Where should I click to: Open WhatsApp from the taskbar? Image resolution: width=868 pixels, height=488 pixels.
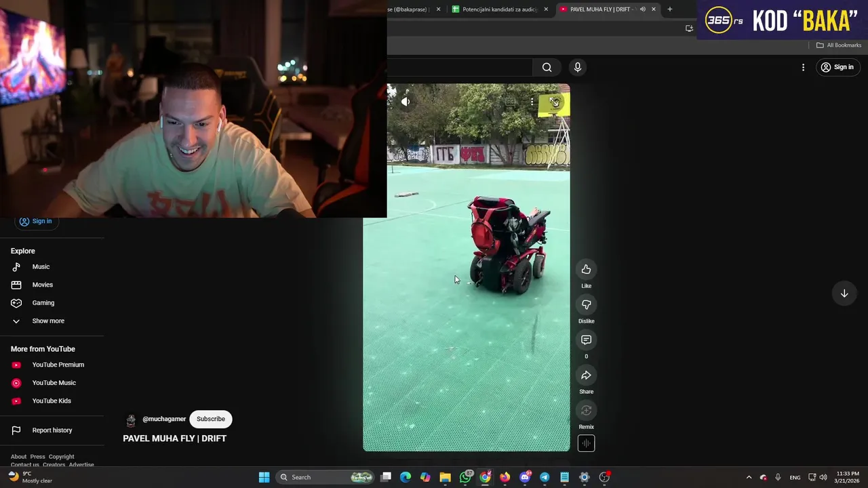(465, 477)
